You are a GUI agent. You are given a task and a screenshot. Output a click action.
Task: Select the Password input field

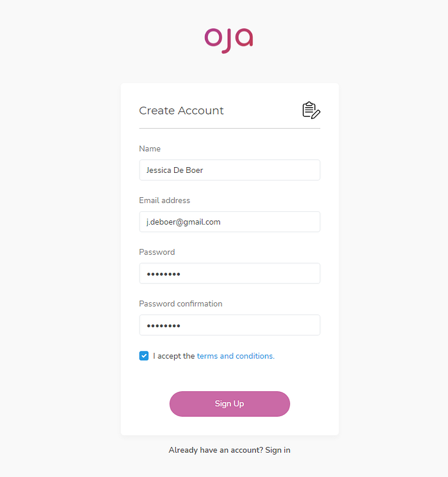[x=229, y=273]
